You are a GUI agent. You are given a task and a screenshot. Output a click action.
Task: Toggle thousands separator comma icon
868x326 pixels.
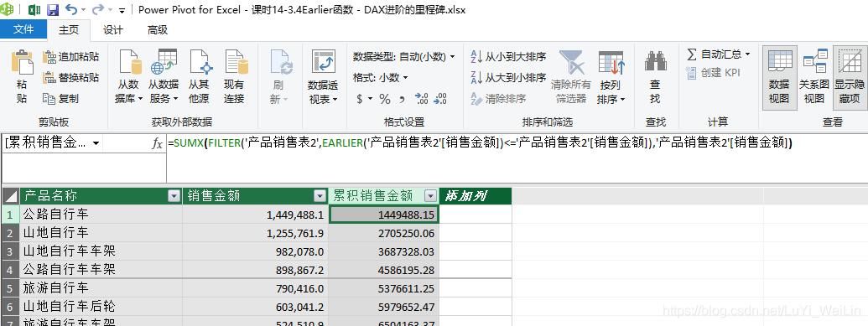pyautogui.click(x=402, y=99)
